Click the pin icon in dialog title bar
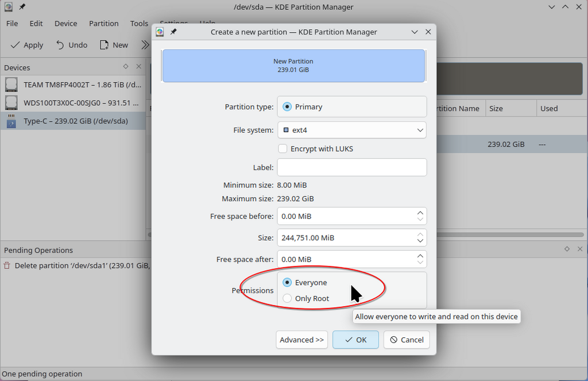This screenshot has width=588, height=381. click(x=173, y=32)
